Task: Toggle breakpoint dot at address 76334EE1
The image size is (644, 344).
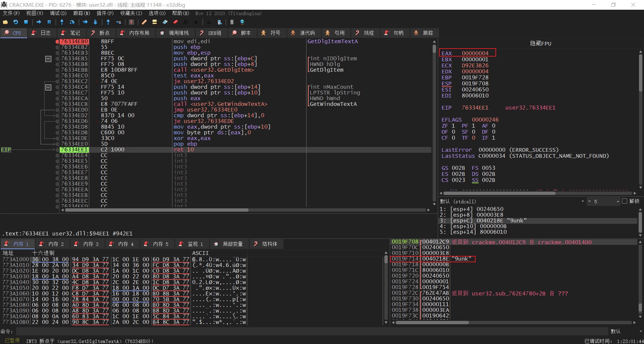Action: [57, 150]
